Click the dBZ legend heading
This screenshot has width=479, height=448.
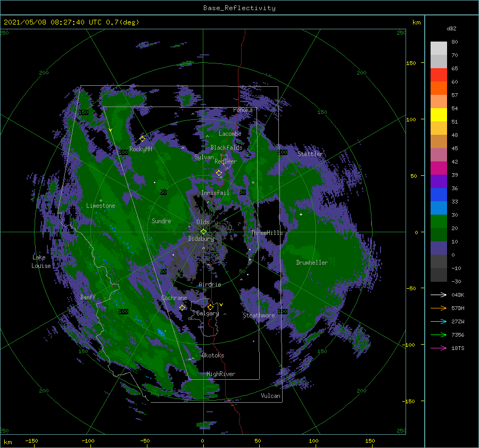[x=451, y=28]
